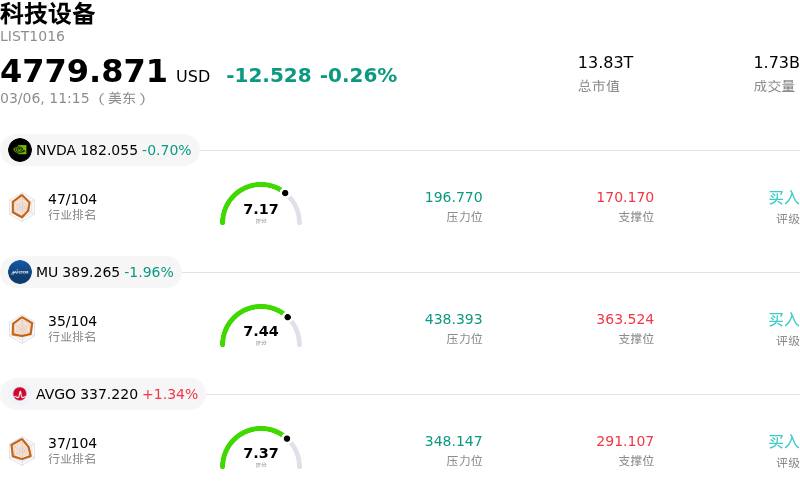This screenshot has width=800, height=488.
Task: Click NVDA resistance level 196.770
Action: pos(453,198)
